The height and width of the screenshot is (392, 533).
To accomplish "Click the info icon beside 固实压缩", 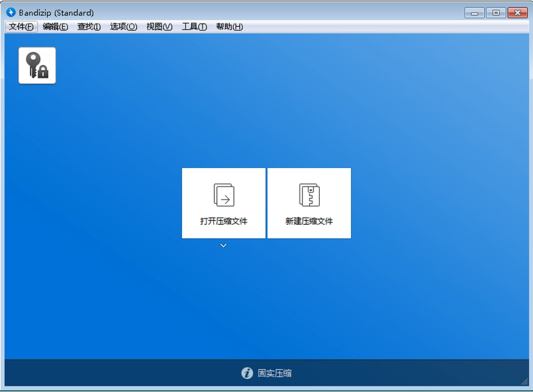I will [x=247, y=373].
